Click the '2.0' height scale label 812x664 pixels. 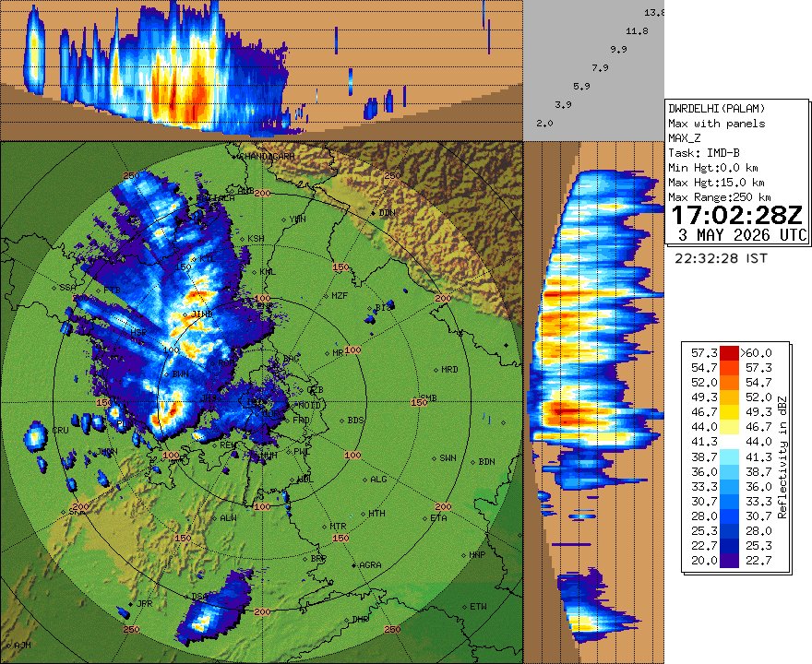544,124
